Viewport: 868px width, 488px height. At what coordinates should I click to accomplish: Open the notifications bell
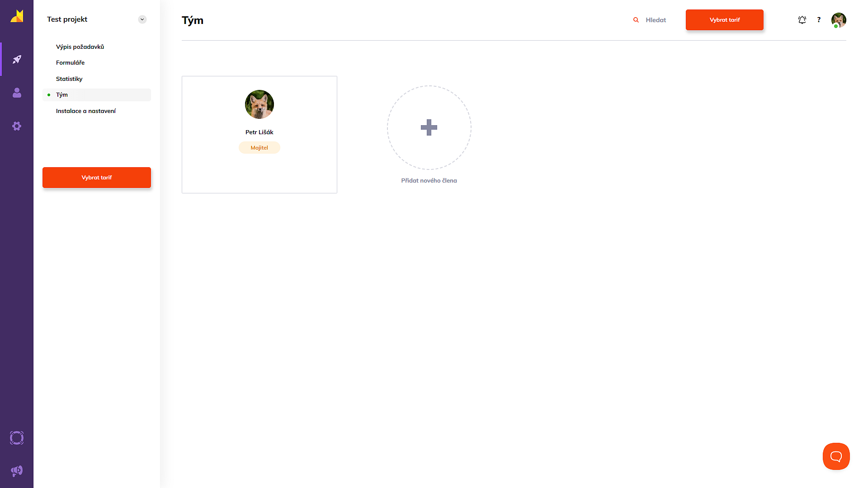(x=802, y=20)
